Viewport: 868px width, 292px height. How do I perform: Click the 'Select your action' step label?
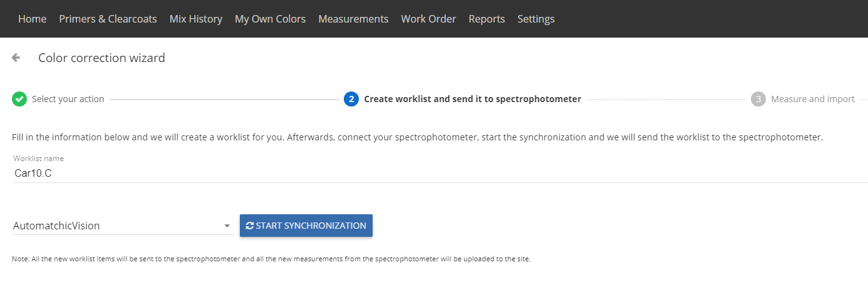click(68, 99)
